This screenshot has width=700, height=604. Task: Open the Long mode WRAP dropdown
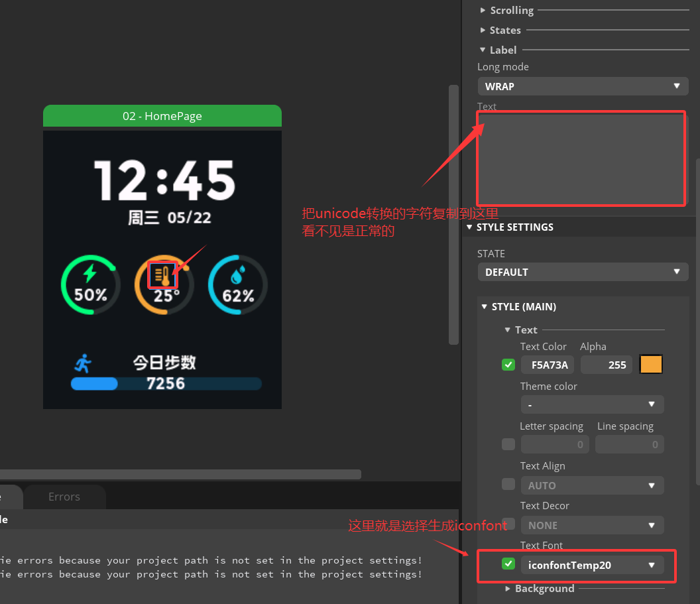[583, 86]
